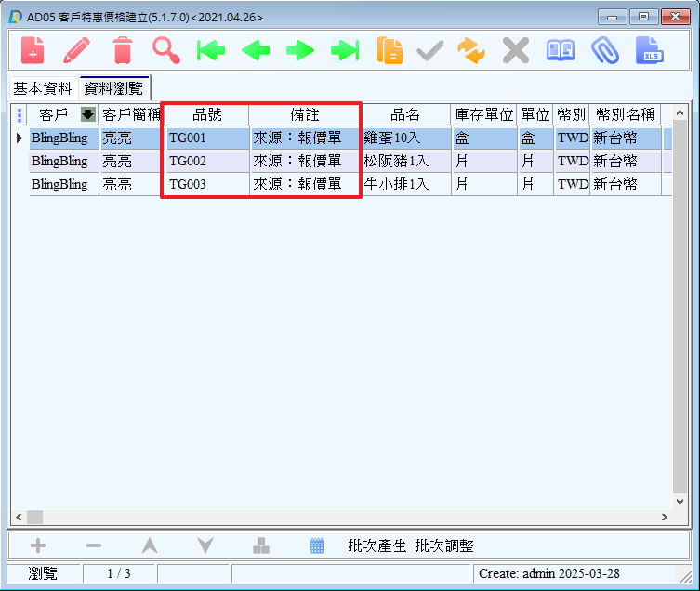The image size is (700, 591).
Task: Click the 批次調整 button
Action: tap(444, 545)
